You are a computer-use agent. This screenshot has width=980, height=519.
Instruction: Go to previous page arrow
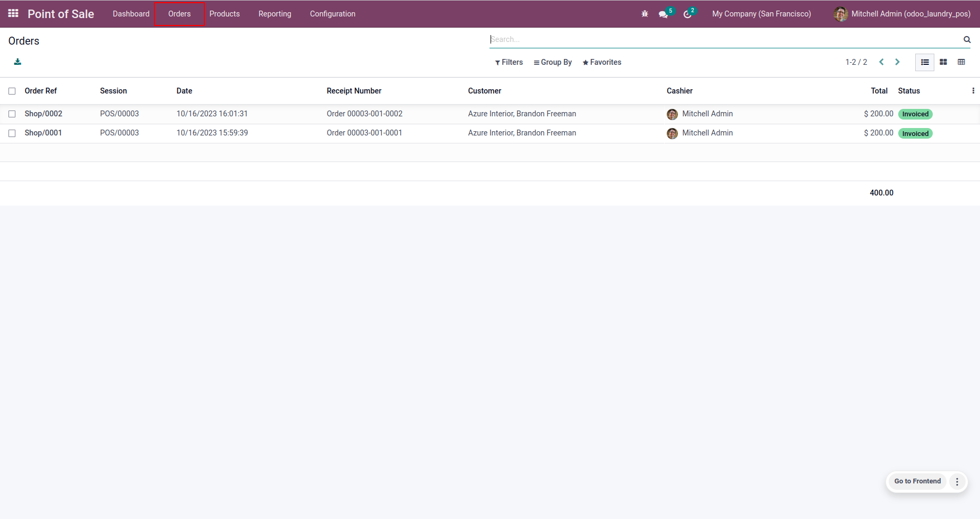coord(881,62)
